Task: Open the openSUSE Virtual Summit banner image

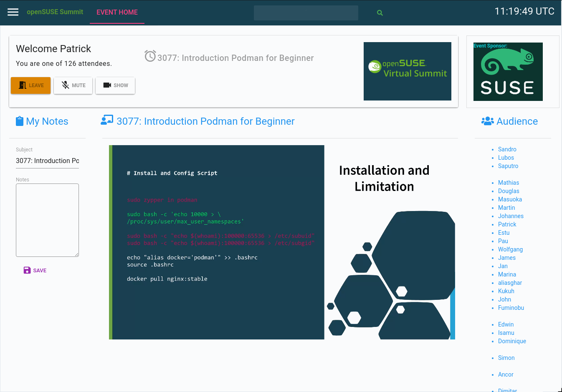Action: [408, 71]
